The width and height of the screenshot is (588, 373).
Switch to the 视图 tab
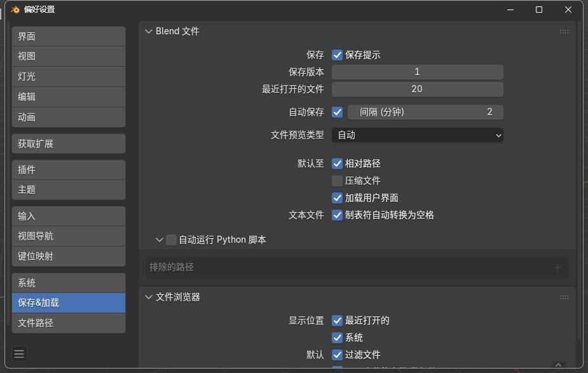click(69, 56)
